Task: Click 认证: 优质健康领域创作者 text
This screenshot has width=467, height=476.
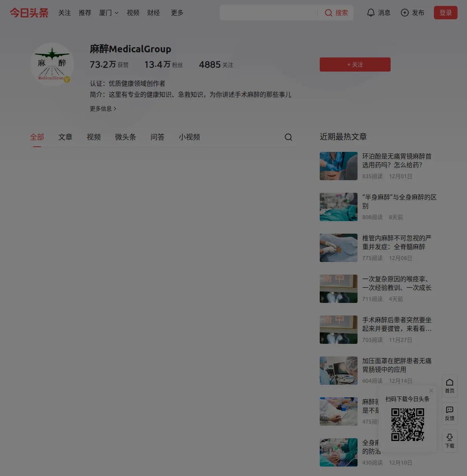Action: pyautogui.click(x=128, y=83)
